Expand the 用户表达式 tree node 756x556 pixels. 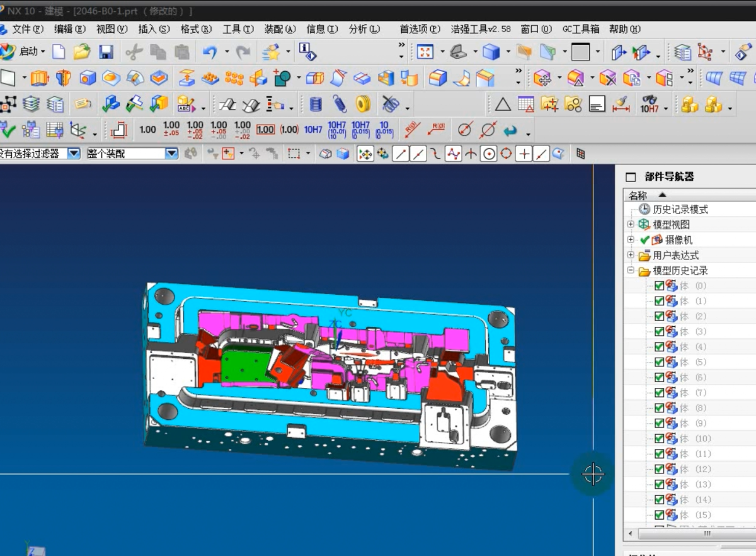click(631, 255)
